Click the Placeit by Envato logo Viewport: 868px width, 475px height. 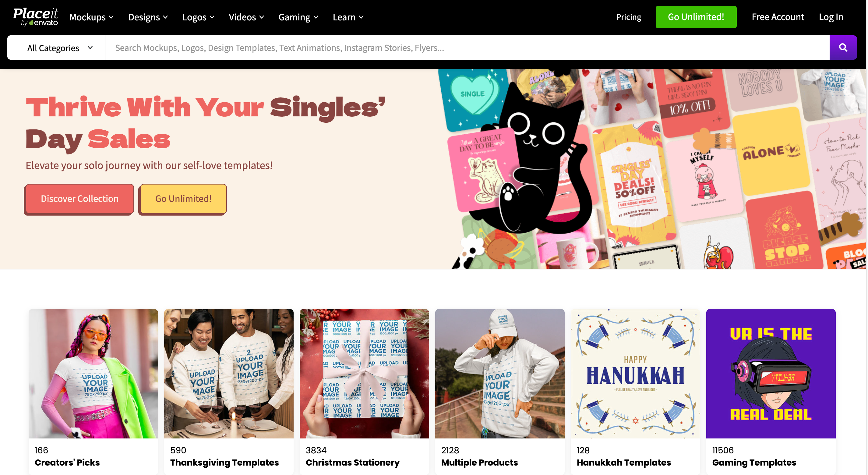point(36,17)
